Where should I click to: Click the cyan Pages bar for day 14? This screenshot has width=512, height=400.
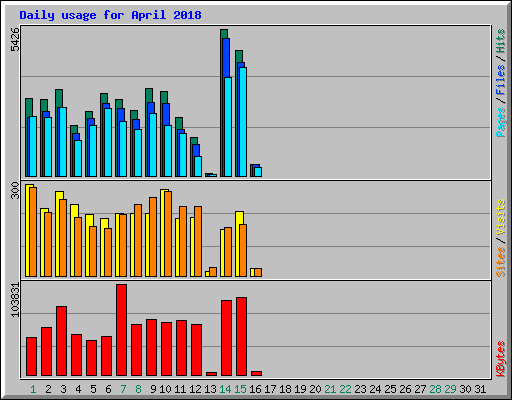(x=228, y=127)
